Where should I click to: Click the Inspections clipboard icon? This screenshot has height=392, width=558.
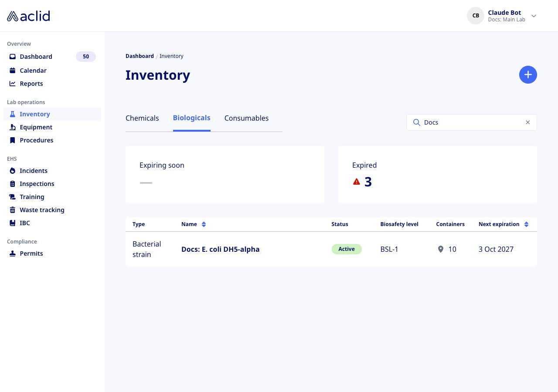click(13, 184)
